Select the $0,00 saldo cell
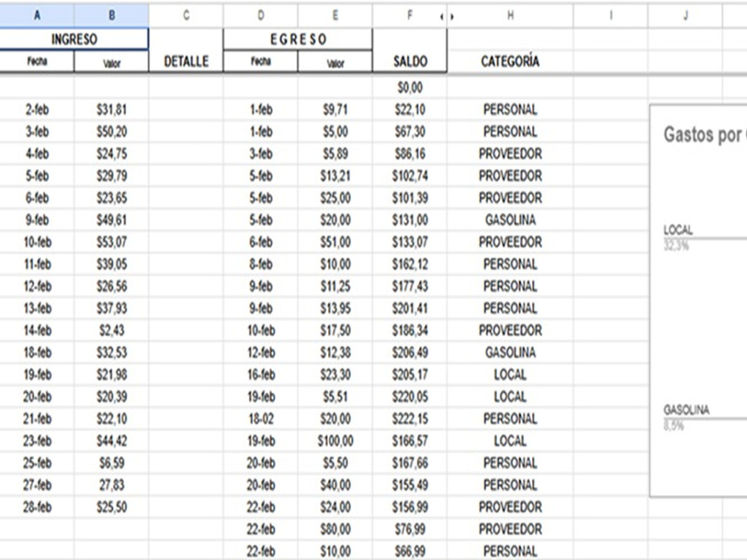The image size is (747, 560). [409, 87]
